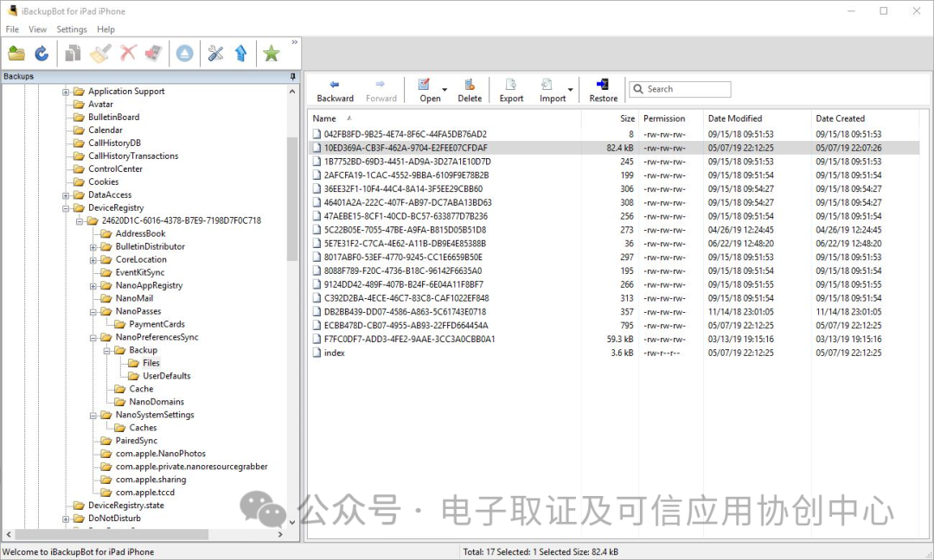Click the red eraser toolbar icon
Image resolution: width=934 pixels, height=560 pixels.
coord(154,54)
